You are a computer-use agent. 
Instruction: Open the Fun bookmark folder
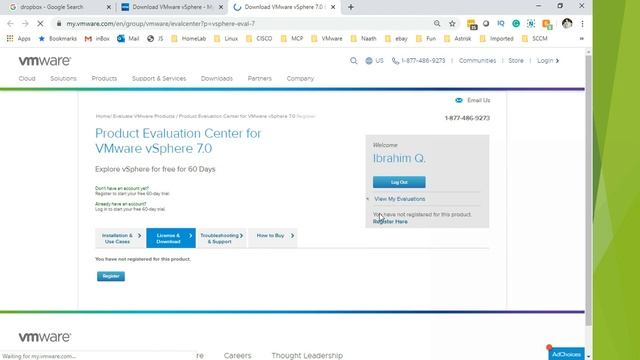pyautogui.click(x=426, y=38)
